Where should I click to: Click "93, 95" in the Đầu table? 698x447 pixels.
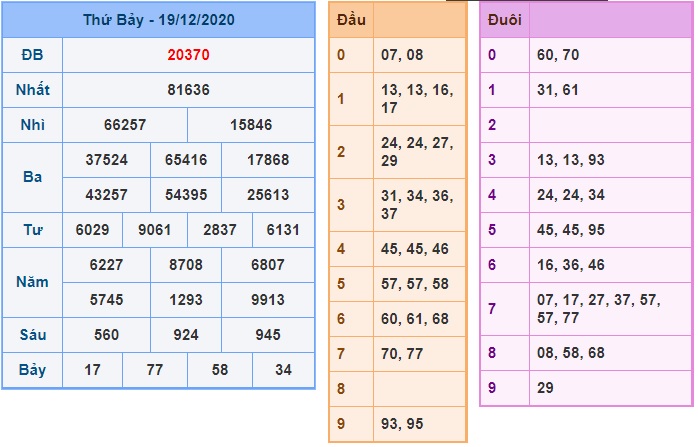tap(402, 424)
